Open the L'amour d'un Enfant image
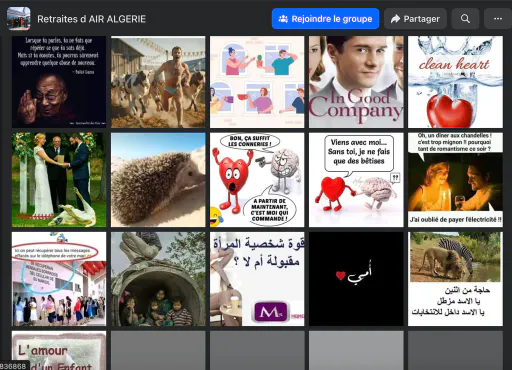Screen dimensions: 512x370 coord(59,350)
